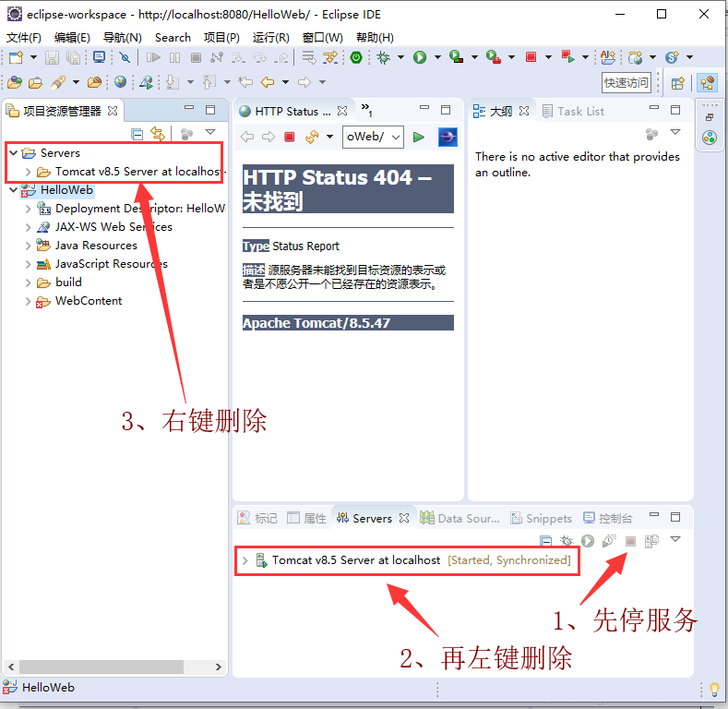Toggle Link with Editor in Project Explorer
This screenshot has width=728, height=709.
[x=158, y=134]
